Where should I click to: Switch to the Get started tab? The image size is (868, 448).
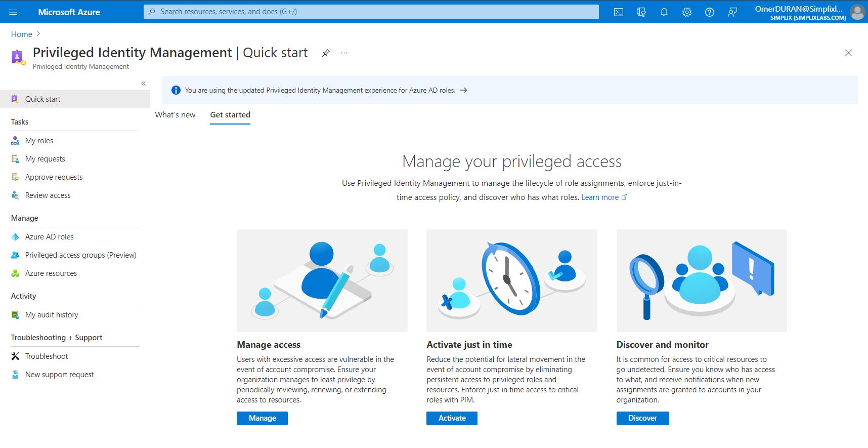pyautogui.click(x=230, y=115)
